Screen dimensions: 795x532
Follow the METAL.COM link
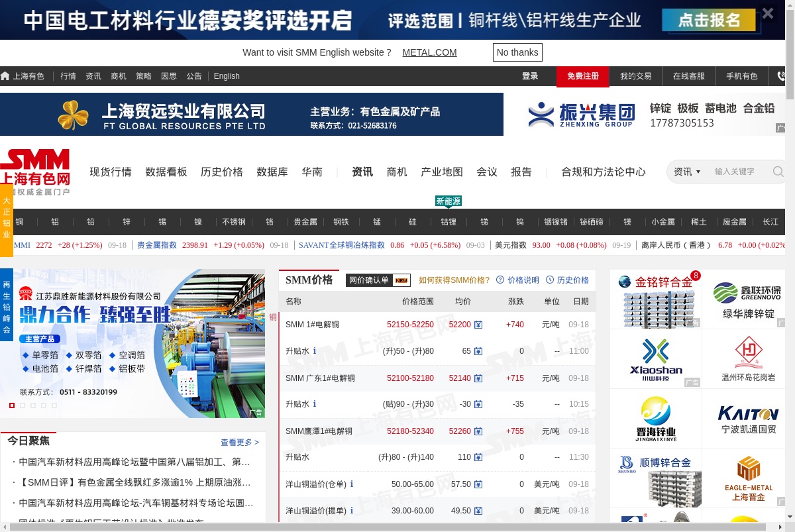(429, 52)
